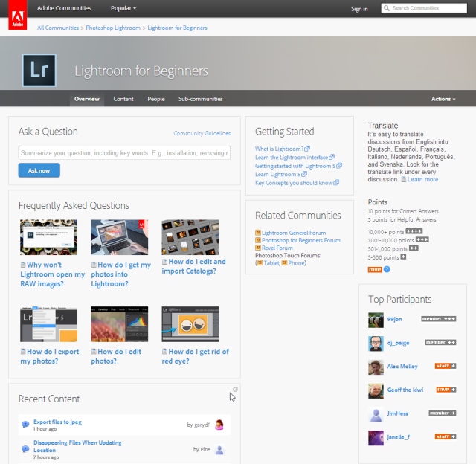Click the Lr Lightroom community logo

coord(39,71)
